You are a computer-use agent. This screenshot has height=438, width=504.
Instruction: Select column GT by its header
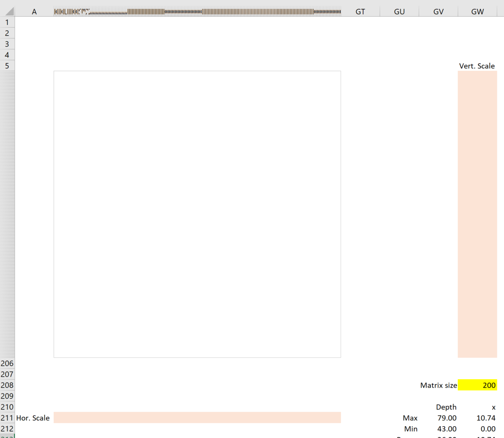tap(360, 11)
